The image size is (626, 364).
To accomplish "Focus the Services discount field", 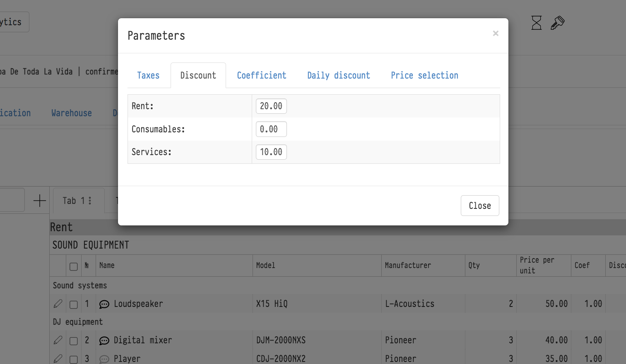I will 271,152.
